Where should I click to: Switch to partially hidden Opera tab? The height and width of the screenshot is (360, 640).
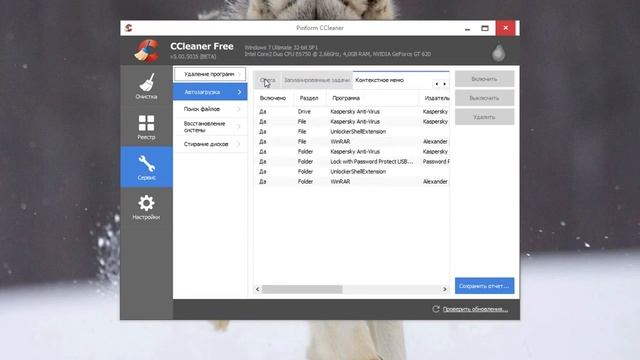click(268, 80)
